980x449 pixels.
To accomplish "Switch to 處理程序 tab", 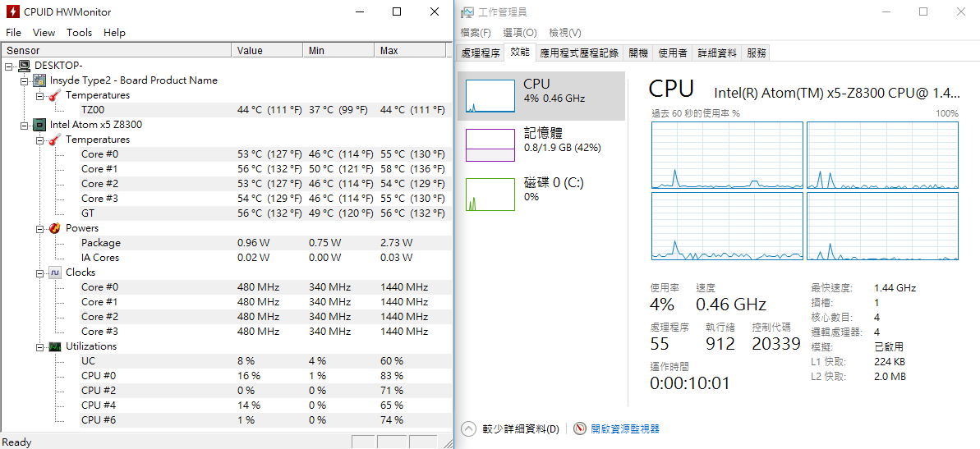I will [481, 53].
